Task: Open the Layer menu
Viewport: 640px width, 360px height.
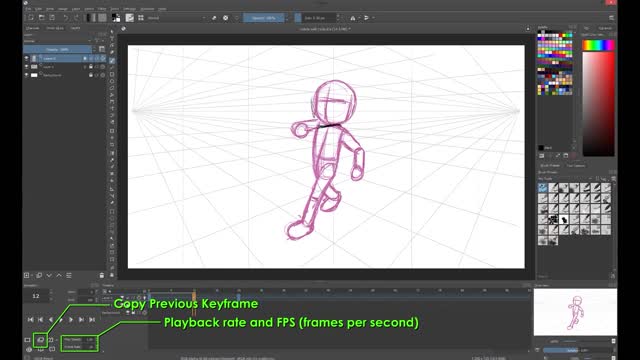Action: tap(76, 9)
